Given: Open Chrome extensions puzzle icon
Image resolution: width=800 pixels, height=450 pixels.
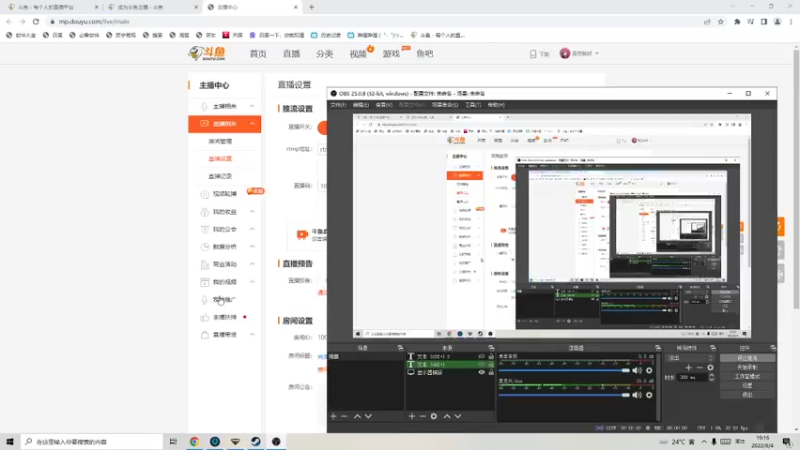Looking at the screenshot, I should point(737,21).
